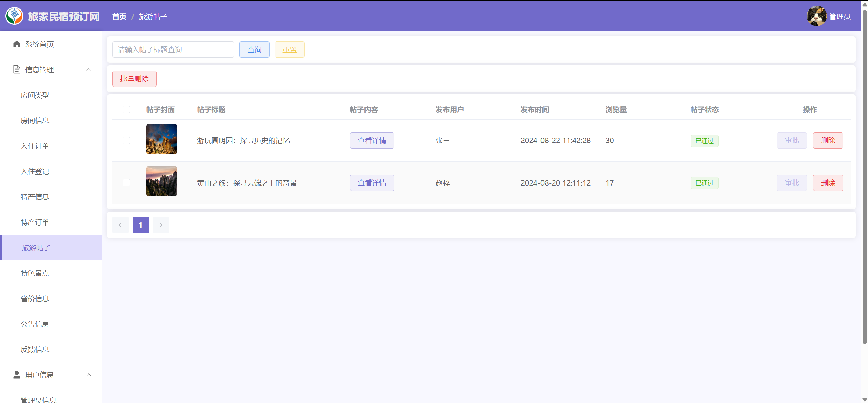Image resolution: width=868 pixels, height=403 pixels.
Task: Check the 游玩圆明园 post row checkbox
Action: coord(126,140)
